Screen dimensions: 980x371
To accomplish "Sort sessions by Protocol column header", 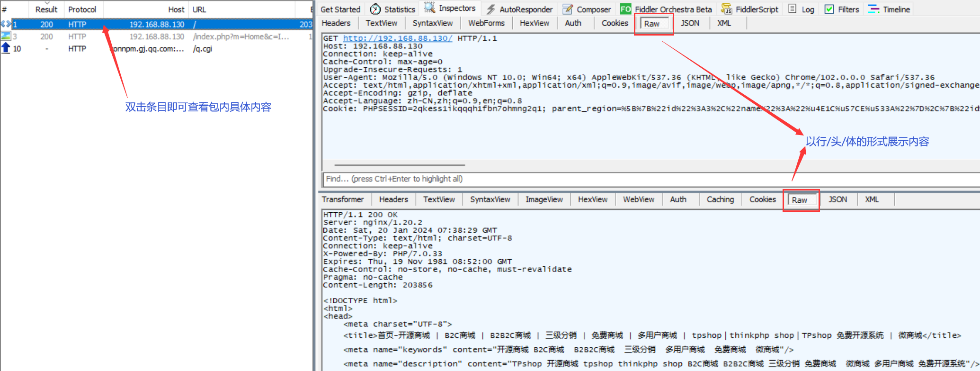I will point(82,9).
